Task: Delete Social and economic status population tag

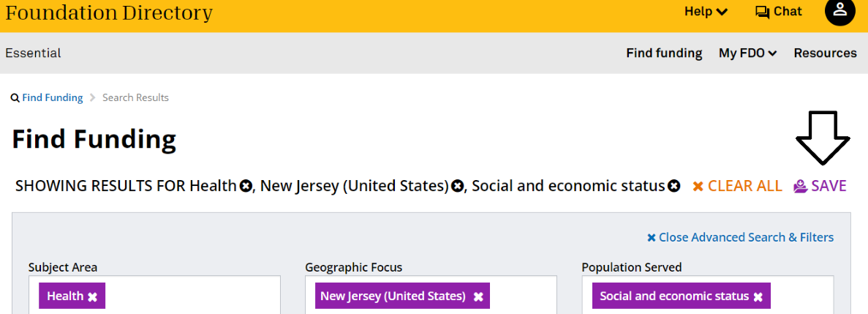Action: pos(758,296)
